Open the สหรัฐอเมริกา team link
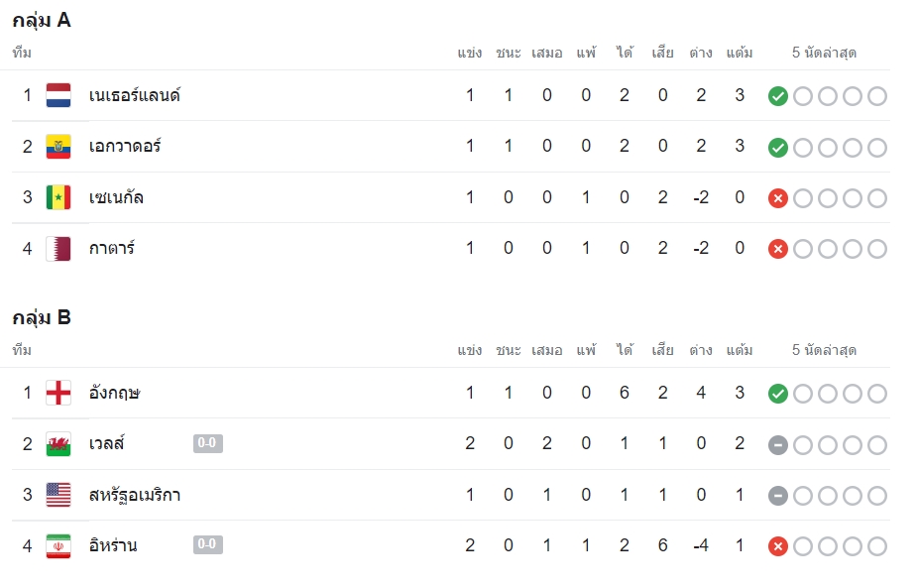The height and width of the screenshot is (588, 917). tap(135, 495)
